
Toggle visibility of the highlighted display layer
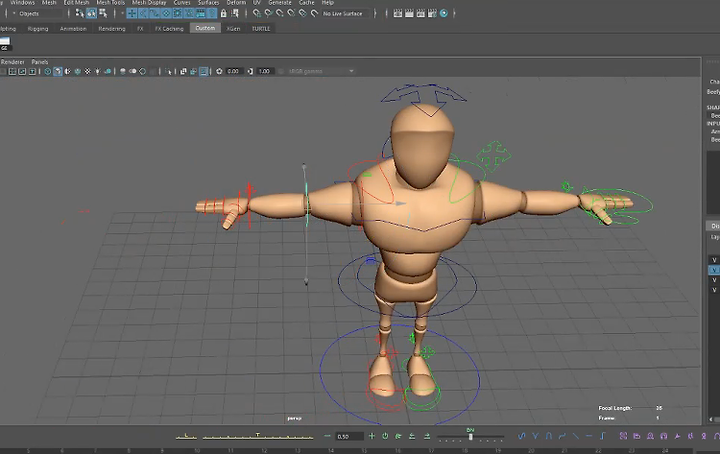pyautogui.click(x=714, y=270)
